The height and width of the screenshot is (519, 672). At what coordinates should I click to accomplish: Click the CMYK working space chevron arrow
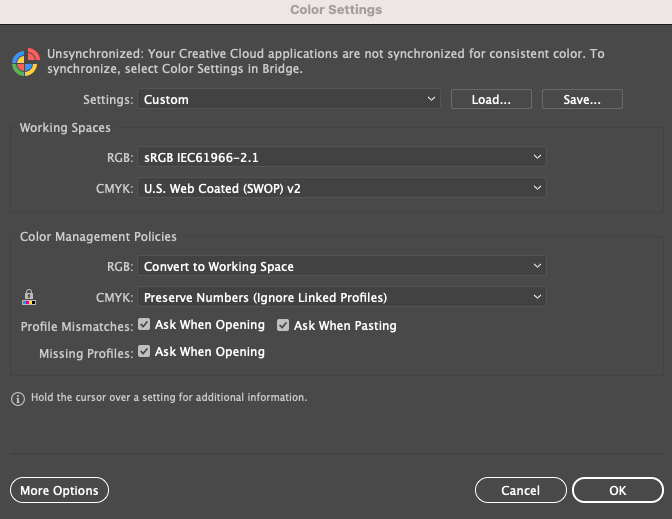click(537, 188)
